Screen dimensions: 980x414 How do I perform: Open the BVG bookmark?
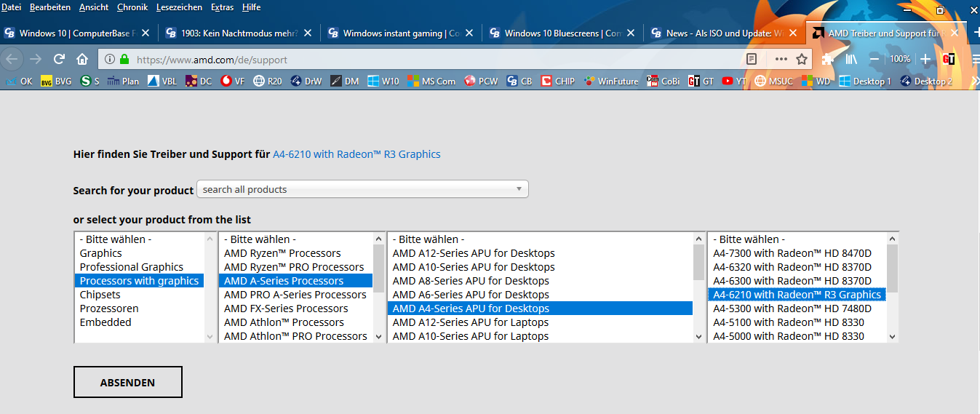pyautogui.click(x=55, y=81)
